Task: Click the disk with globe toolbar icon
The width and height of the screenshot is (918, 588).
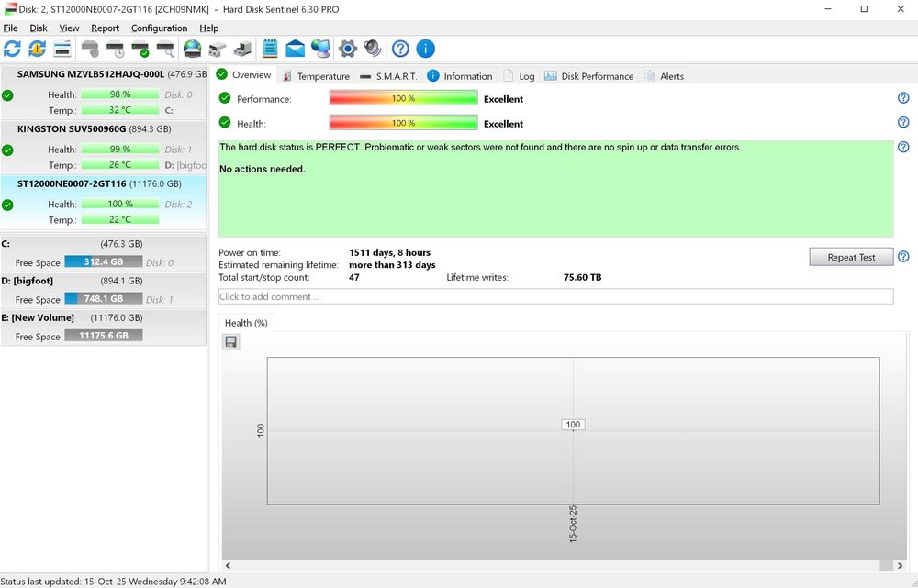Action: pyautogui.click(x=192, y=49)
